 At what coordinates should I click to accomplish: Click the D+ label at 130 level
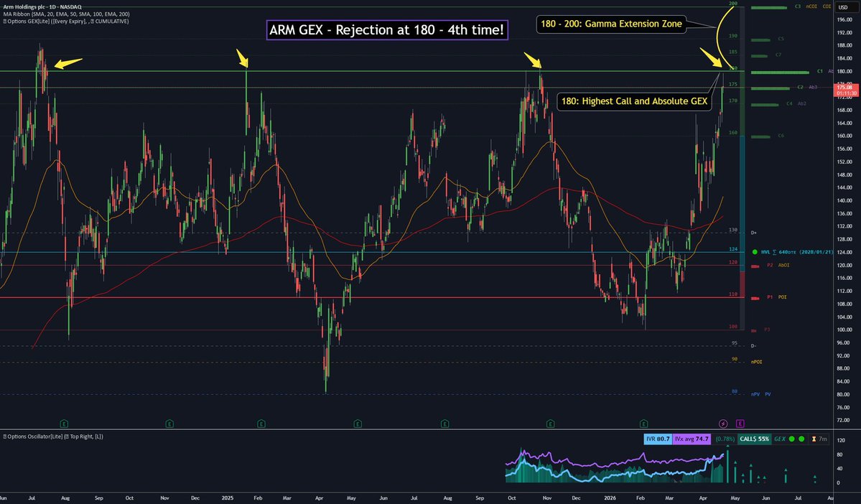pos(754,233)
